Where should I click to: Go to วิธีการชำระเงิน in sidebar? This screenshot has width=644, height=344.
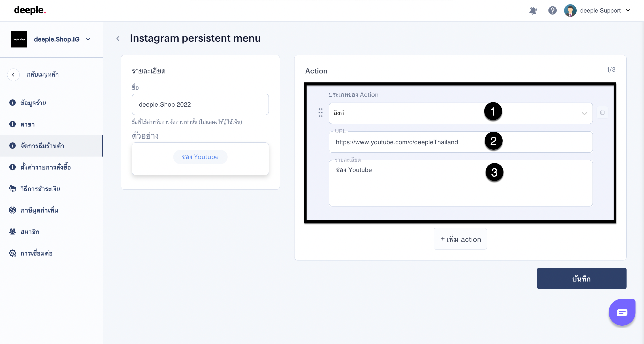point(40,189)
